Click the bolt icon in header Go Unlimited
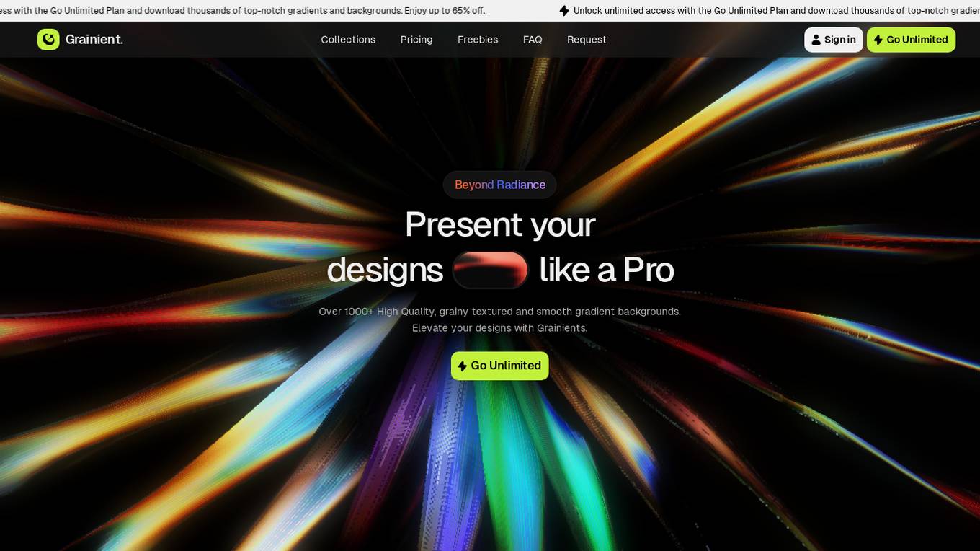This screenshot has width=980, height=551. (878, 40)
